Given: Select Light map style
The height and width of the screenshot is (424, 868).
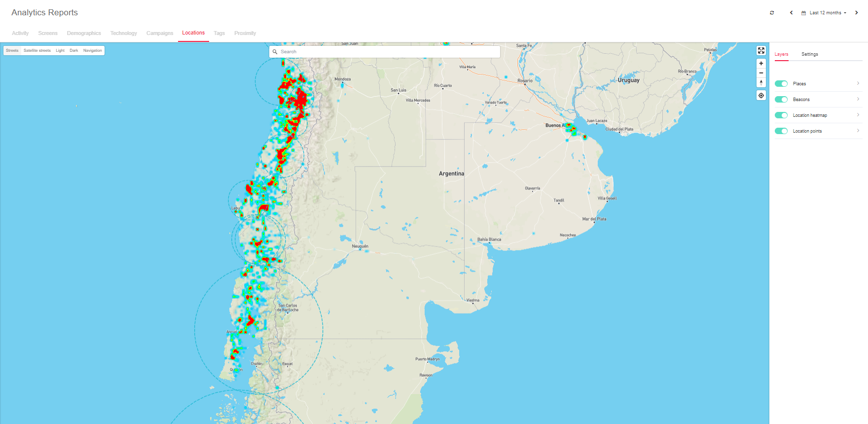Looking at the screenshot, I should (60, 50).
